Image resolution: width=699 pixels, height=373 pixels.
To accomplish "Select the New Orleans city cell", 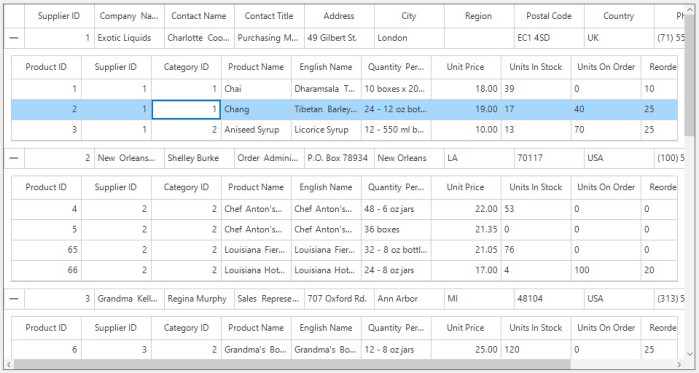I will [409, 158].
